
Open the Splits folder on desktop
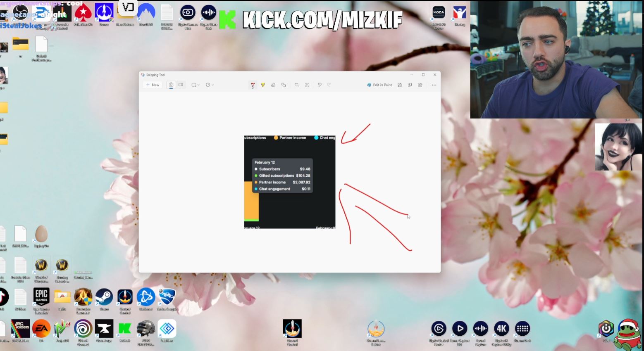(x=62, y=299)
